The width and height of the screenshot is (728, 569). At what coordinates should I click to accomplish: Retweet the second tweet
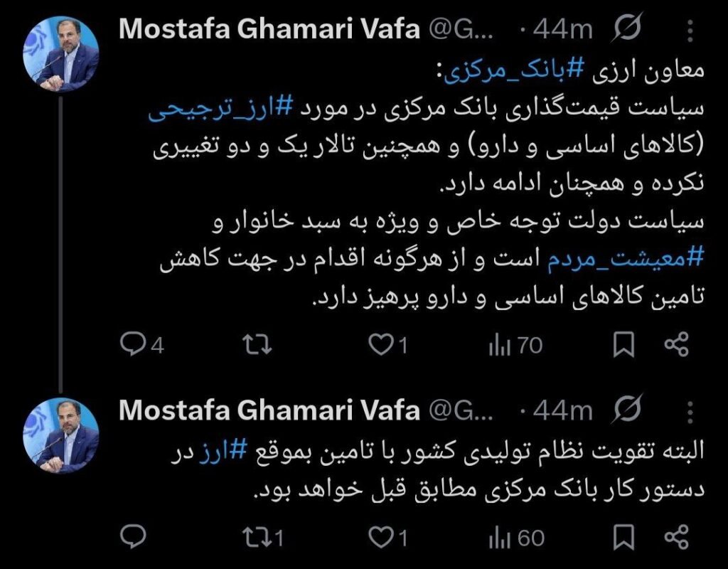(x=257, y=536)
